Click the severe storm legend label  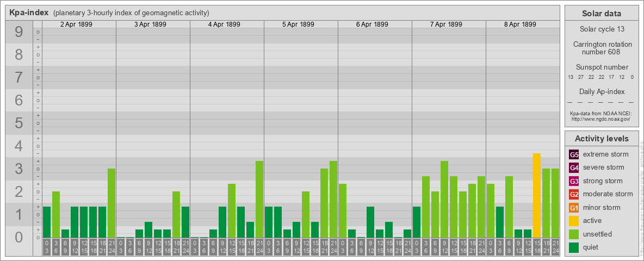[604, 167]
